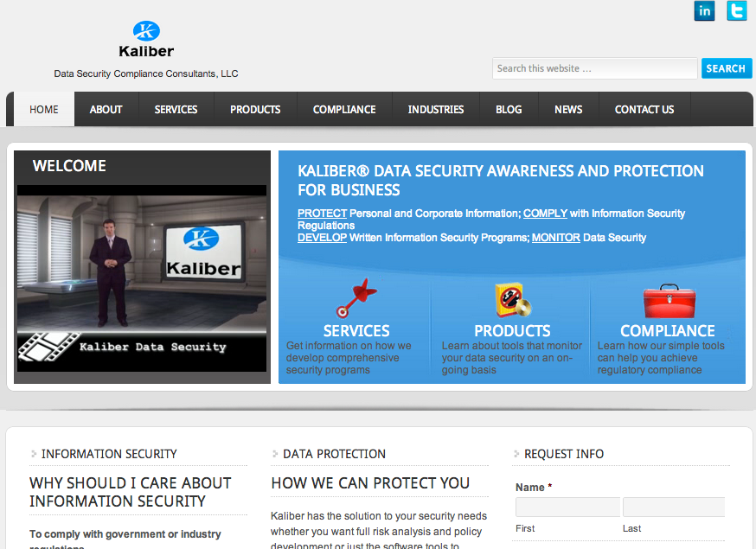Open the About menu item
The image size is (756, 549).
click(106, 110)
